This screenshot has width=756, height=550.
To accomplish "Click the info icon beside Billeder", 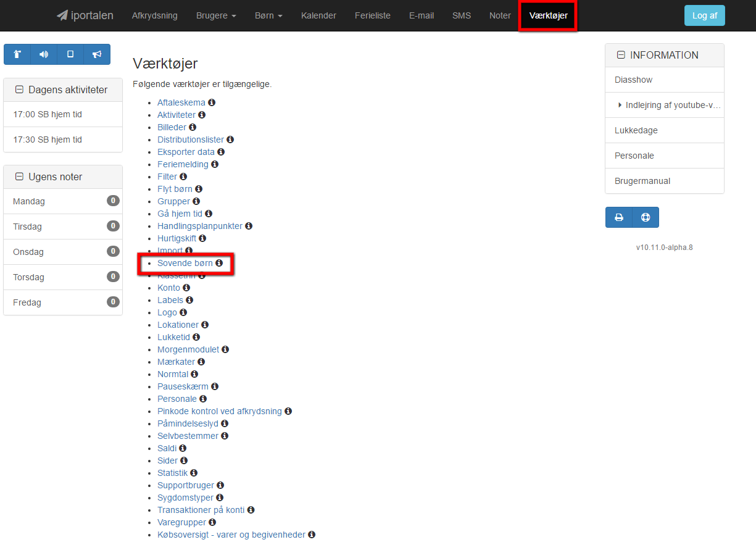I will point(193,127).
